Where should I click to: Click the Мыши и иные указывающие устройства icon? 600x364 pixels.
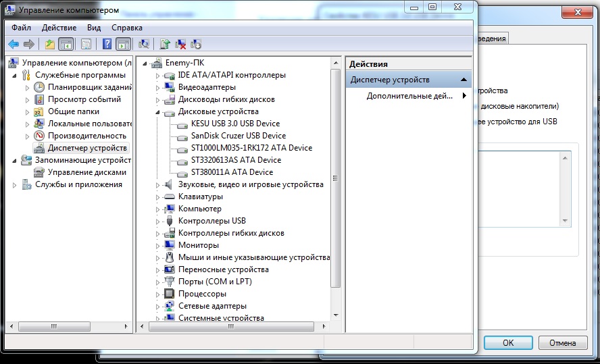(169, 257)
